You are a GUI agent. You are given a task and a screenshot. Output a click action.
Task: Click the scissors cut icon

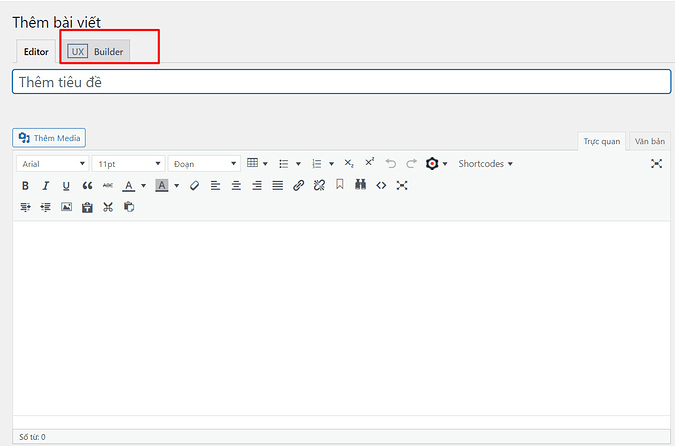(x=108, y=207)
